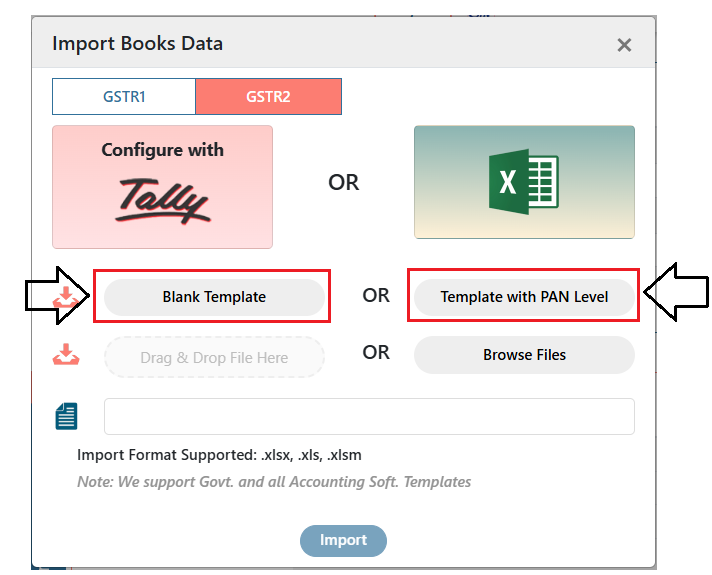The height and width of the screenshot is (575, 712).
Task: Click the Import Format Supported text
Action: point(219,455)
